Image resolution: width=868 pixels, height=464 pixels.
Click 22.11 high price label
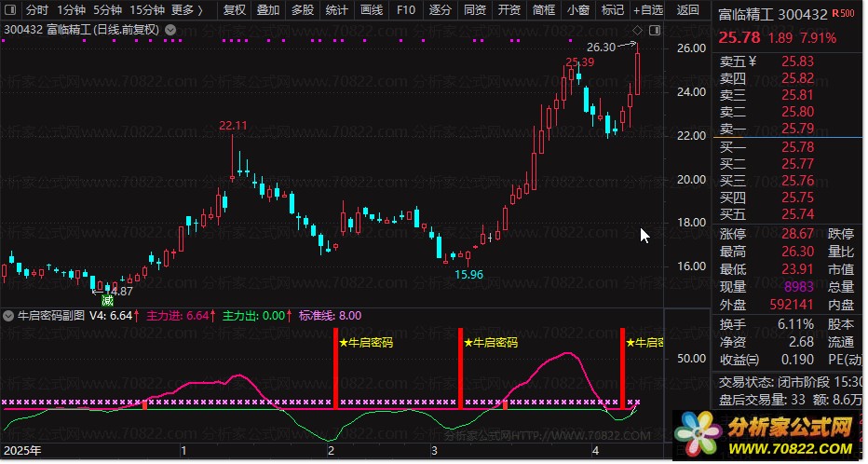tap(233, 126)
